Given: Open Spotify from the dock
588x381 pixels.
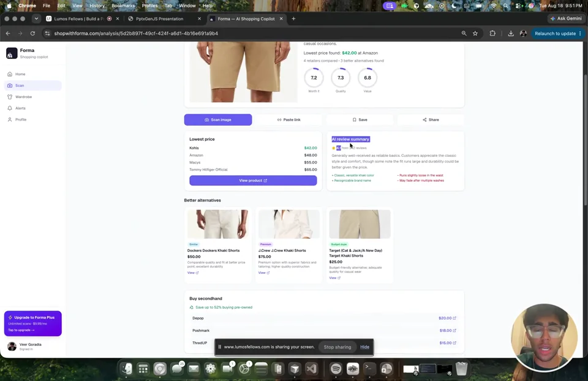Looking at the screenshot, I should pyautogui.click(x=336, y=369).
